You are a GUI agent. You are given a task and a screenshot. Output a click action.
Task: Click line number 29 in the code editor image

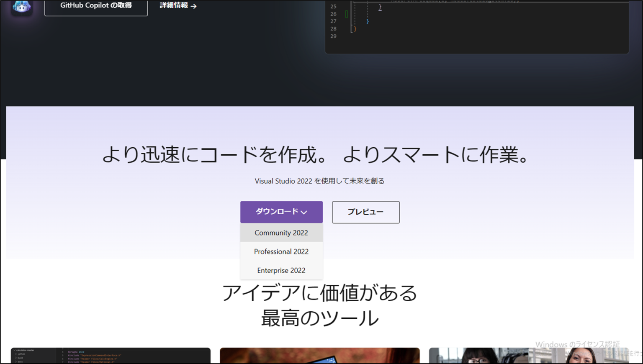click(333, 36)
